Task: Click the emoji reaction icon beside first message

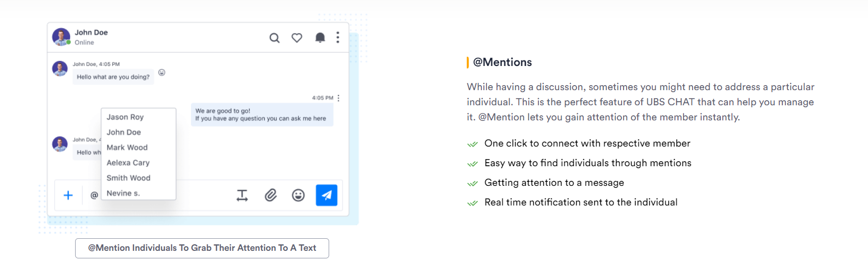Action: click(x=162, y=73)
